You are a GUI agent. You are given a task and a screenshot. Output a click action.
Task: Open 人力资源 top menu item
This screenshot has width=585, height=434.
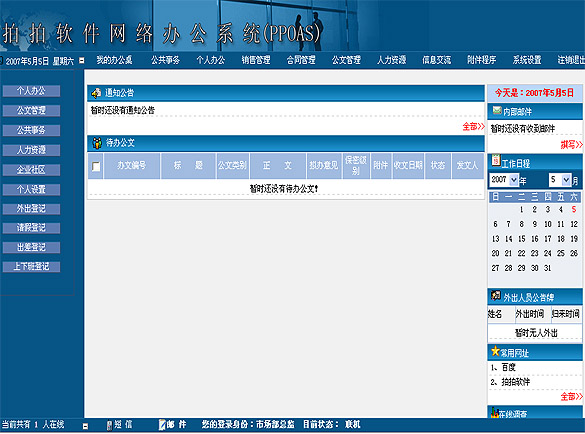(x=391, y=60)
